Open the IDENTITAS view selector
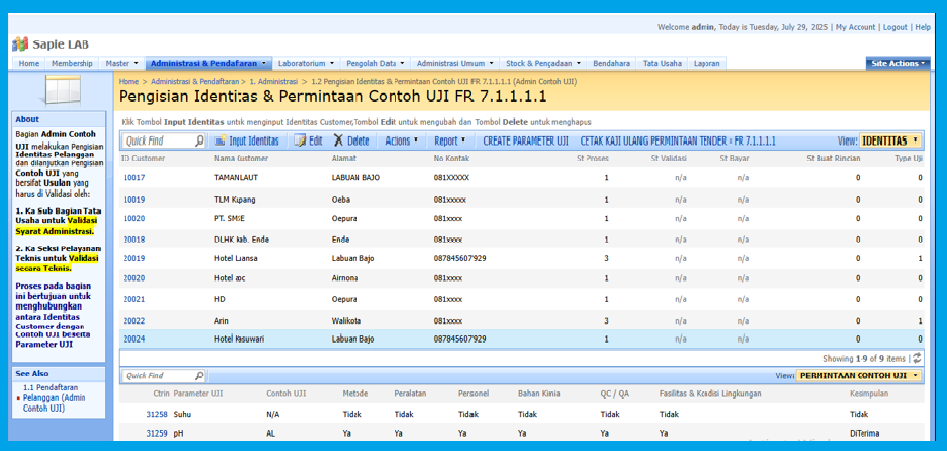The image size is (947, 451). pos(891,141)
